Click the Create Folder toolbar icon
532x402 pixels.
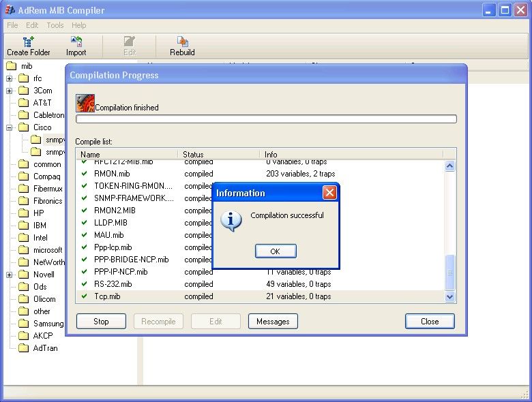(29, 42)
